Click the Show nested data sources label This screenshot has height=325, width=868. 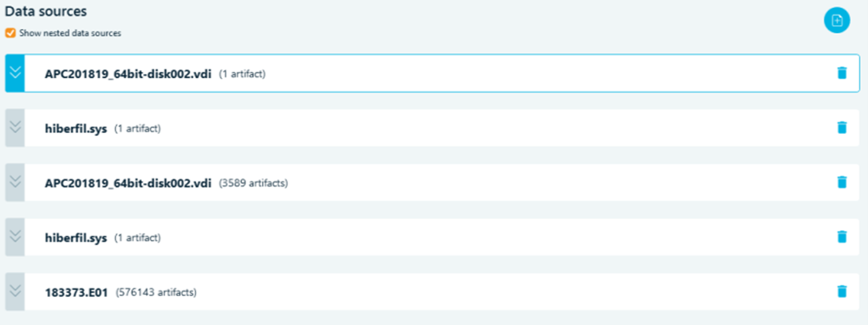pos(70,33)
